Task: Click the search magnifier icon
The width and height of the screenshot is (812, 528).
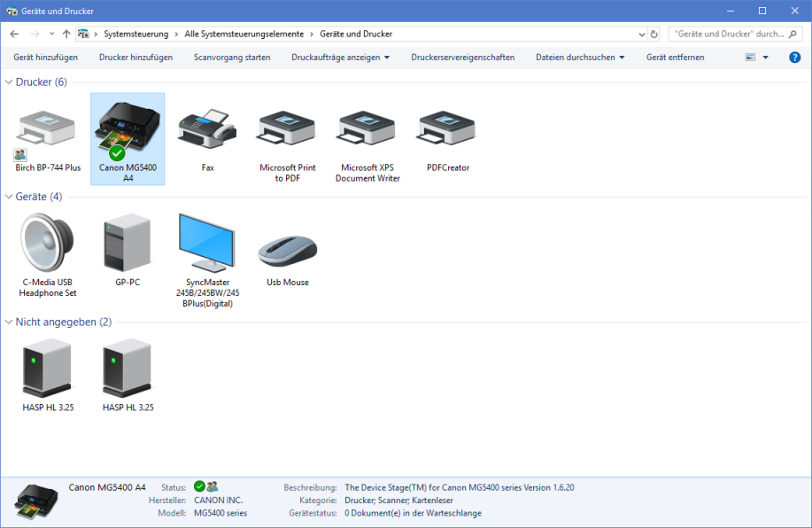Action: [793, 35]
